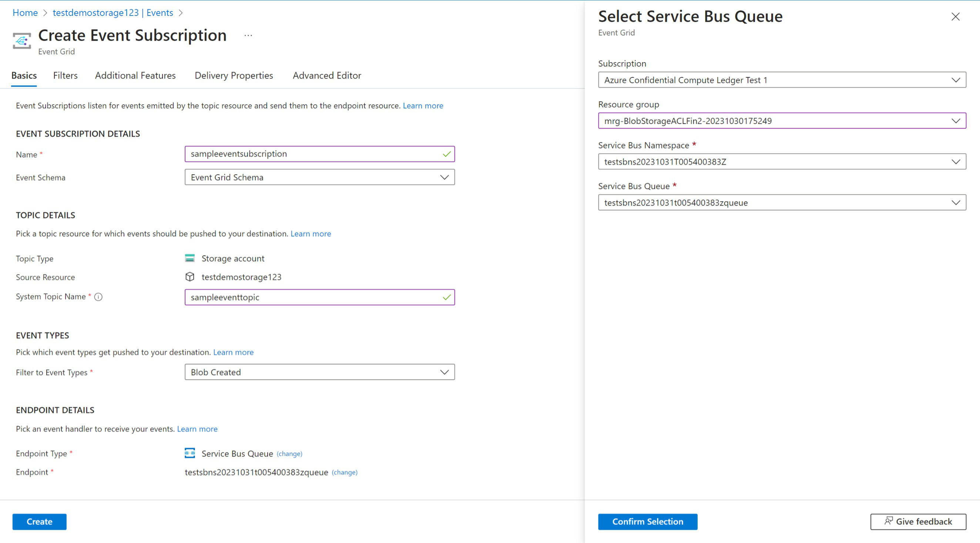Click the change link next to Endpoint
Screen dimensions: 980x543
pyautogui.click(x=345, y=472)
